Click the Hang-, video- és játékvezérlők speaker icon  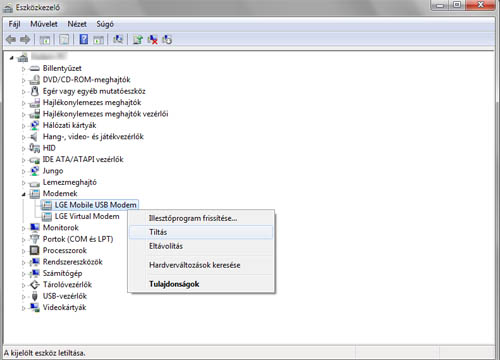pyautogui.click(x=34, y=137)
